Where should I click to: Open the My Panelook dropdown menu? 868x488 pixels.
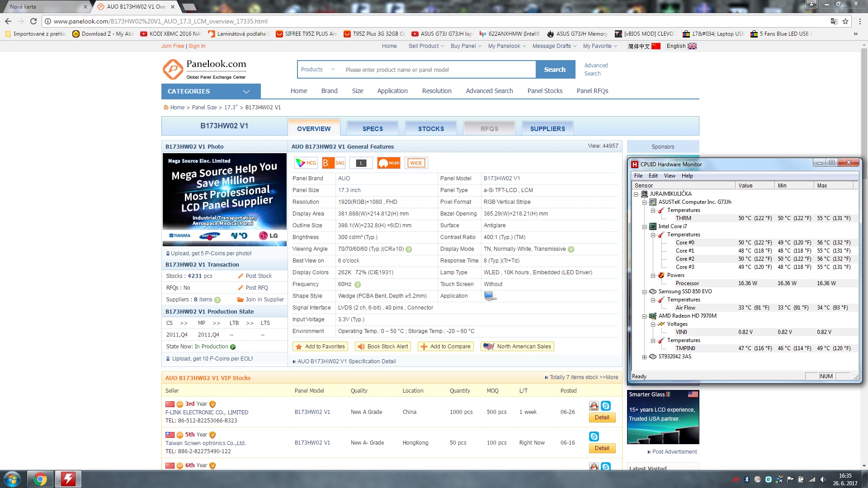click(507, 46)
